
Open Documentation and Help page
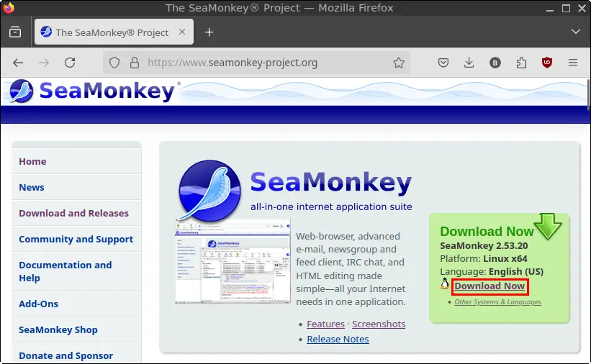[66, 271]
